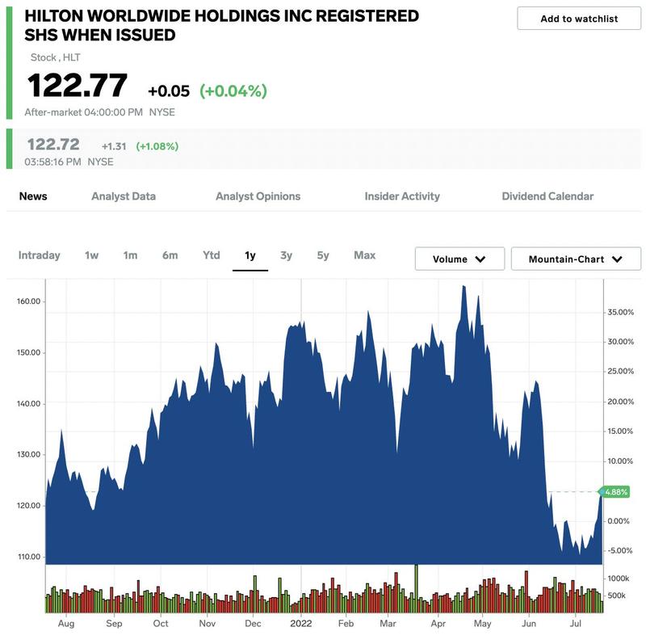Go to the Insider Activity tab
The image size is (646, 644).
402,196
